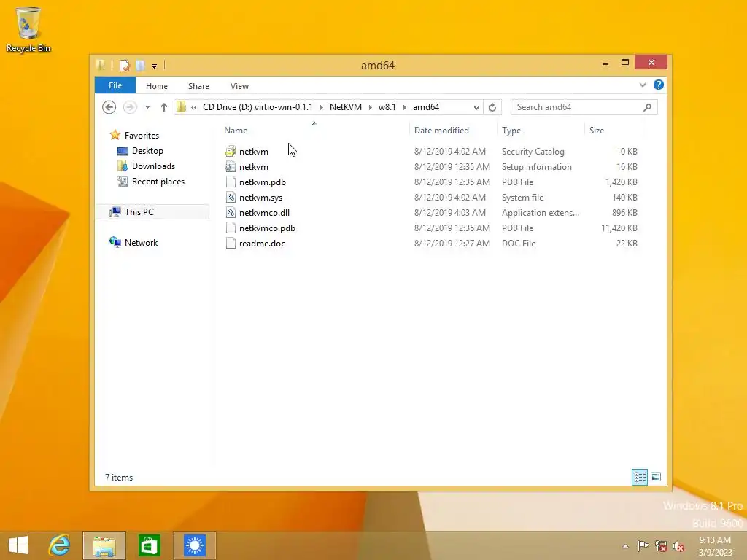Open the blue Help question mark icon
Screen dimensions: 747x560
click(x=659, y=85)
